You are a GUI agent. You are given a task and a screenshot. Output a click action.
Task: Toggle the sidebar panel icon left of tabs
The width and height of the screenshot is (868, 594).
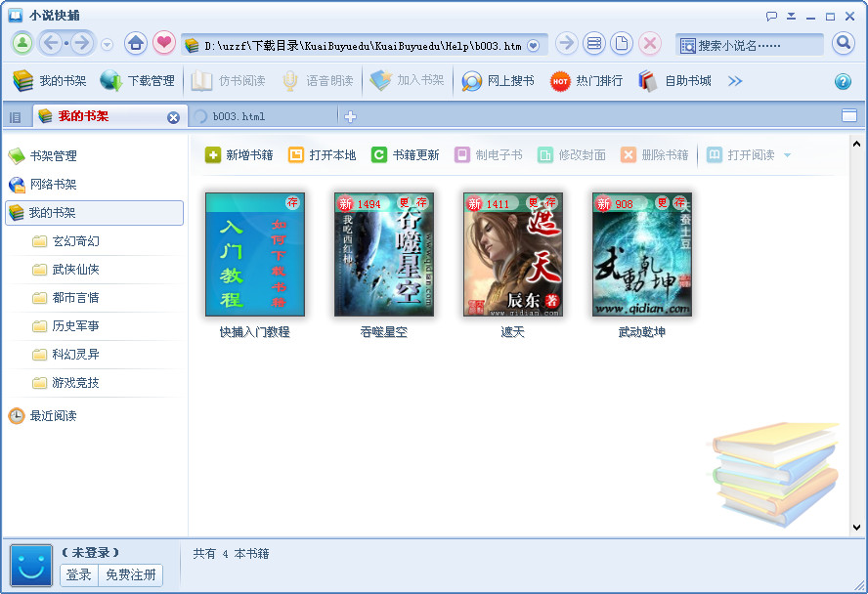(x=15, y=117)
